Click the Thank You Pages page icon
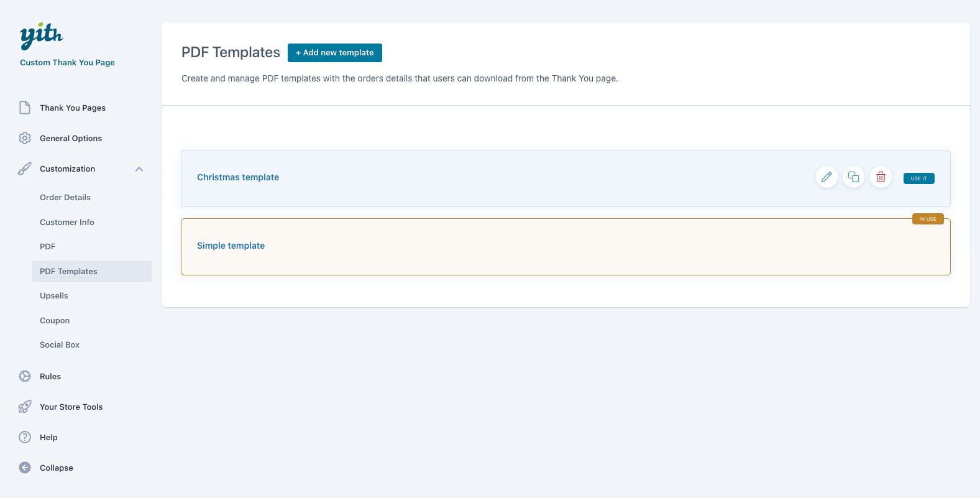Screen dimensions: 980x498 (25, 108)
